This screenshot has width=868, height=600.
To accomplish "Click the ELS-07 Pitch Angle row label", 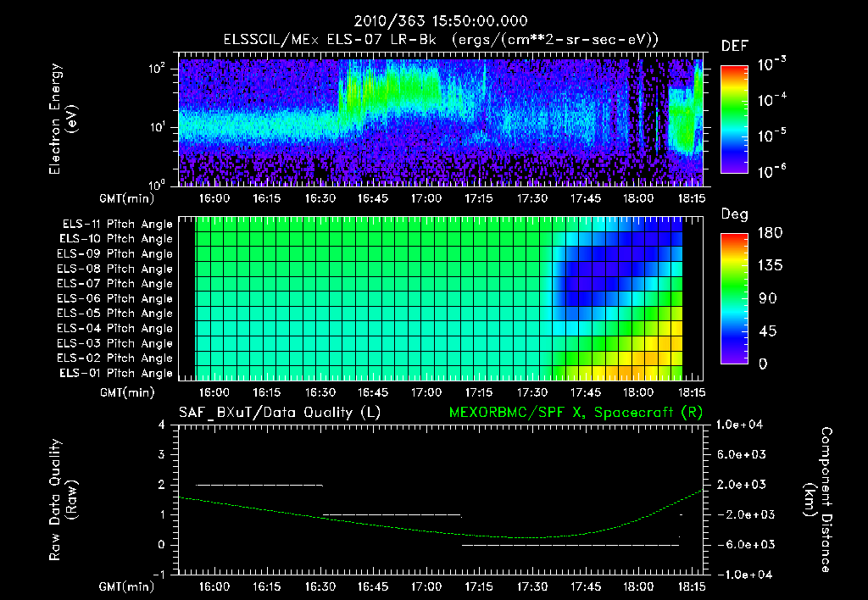I will coord(115,283).
